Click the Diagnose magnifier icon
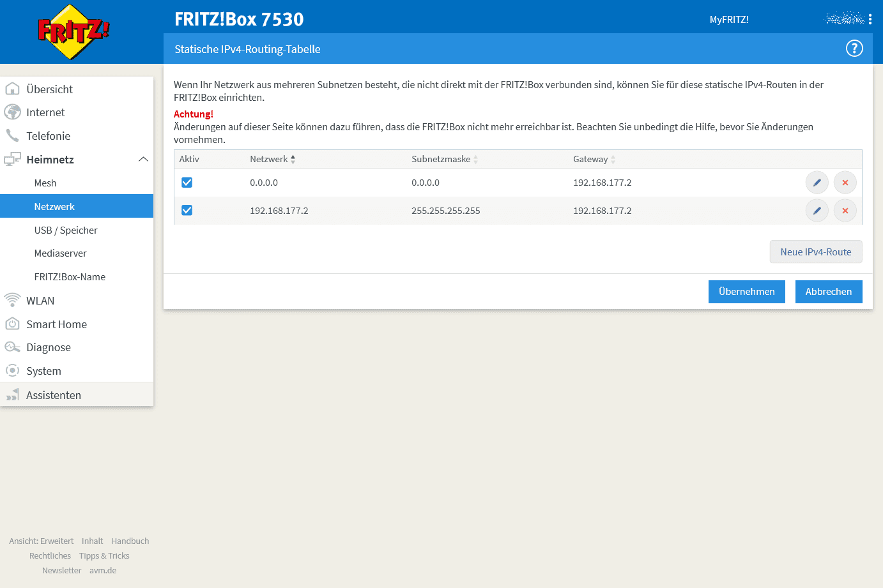This screenshot has width=883, height=588. (12, 347)
